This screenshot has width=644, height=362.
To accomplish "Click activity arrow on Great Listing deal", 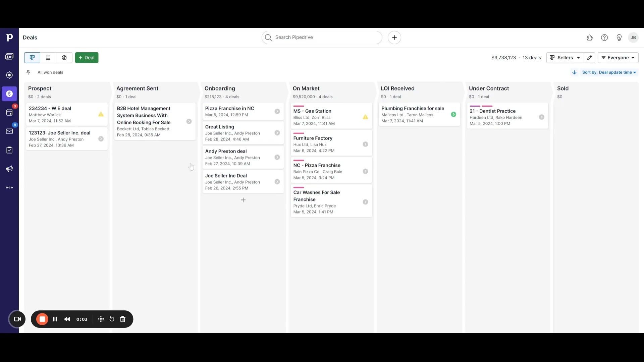I will point(277,133).
